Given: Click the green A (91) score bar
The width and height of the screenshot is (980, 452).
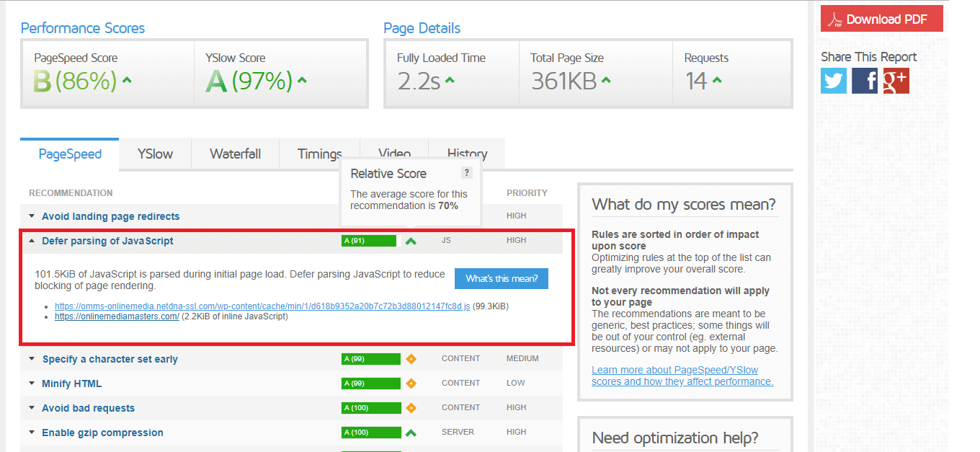Looking at the screenshot, I should pyautogui.click(x=368, y=241).
